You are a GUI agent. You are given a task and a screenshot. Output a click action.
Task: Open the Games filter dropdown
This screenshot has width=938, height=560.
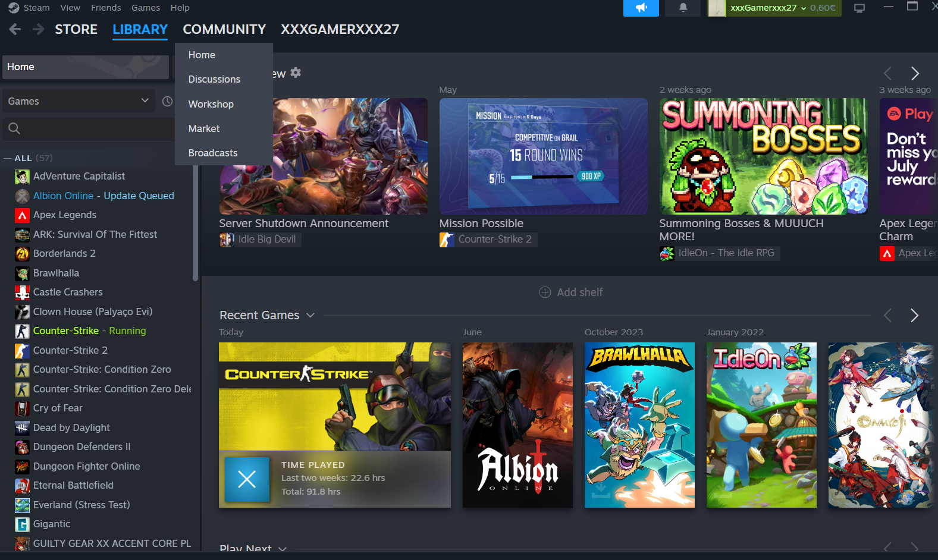[x=79, y=101]
